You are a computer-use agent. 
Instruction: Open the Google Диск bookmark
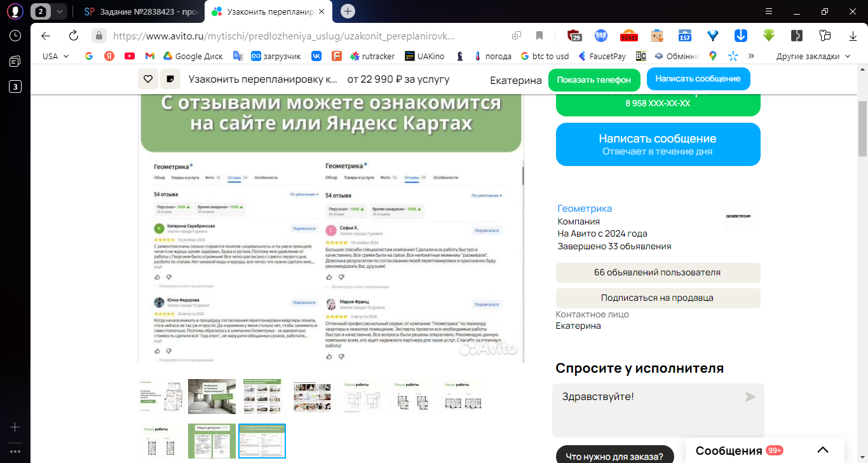pyautogui.click(x=193, y=56)
